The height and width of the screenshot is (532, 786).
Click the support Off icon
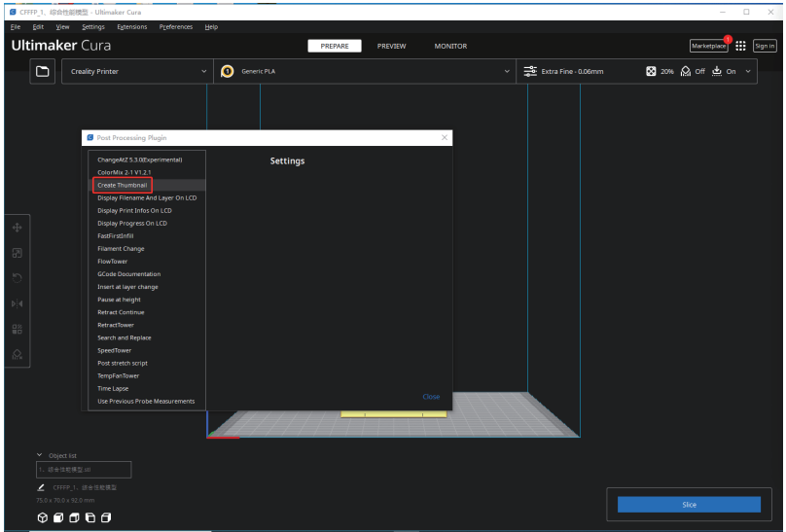686,71
